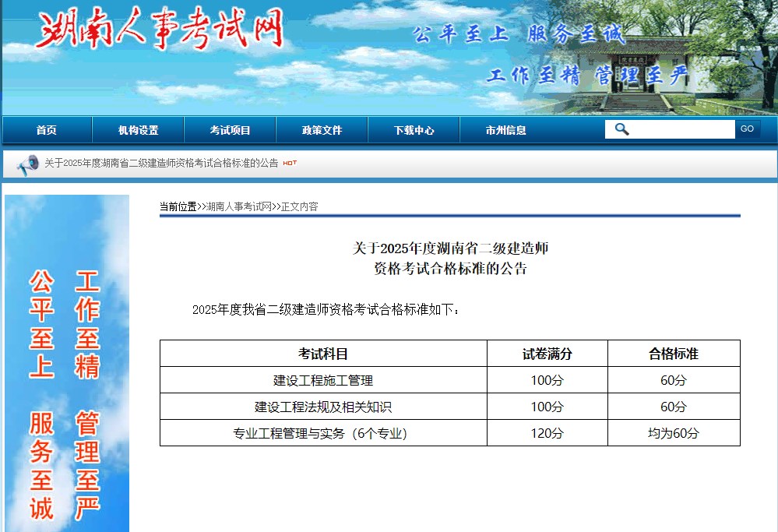Click the 正文内容 breadcrumb text
The width and height of the screenshot is (778, 532).
tap(299, 207)
